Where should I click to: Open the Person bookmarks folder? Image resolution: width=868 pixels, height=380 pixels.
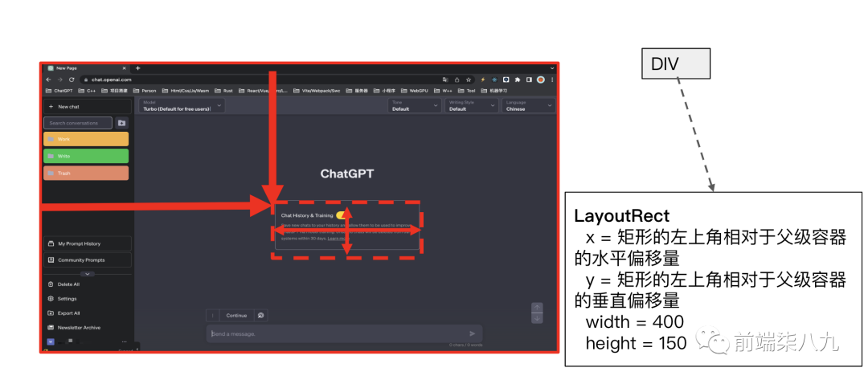click(145, 90)
